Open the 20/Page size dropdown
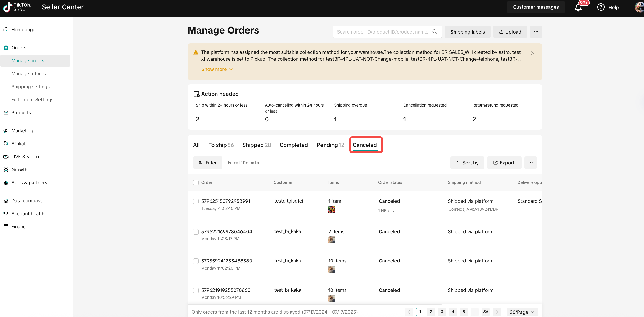This screenshot has width=644, height=317. click(x=522, y=312)
